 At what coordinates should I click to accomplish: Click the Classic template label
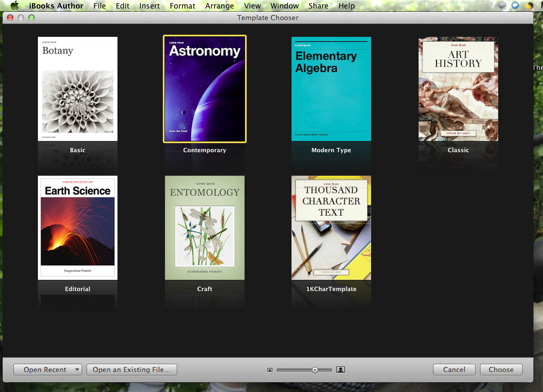pyautogui.click(x=458, y=150)
